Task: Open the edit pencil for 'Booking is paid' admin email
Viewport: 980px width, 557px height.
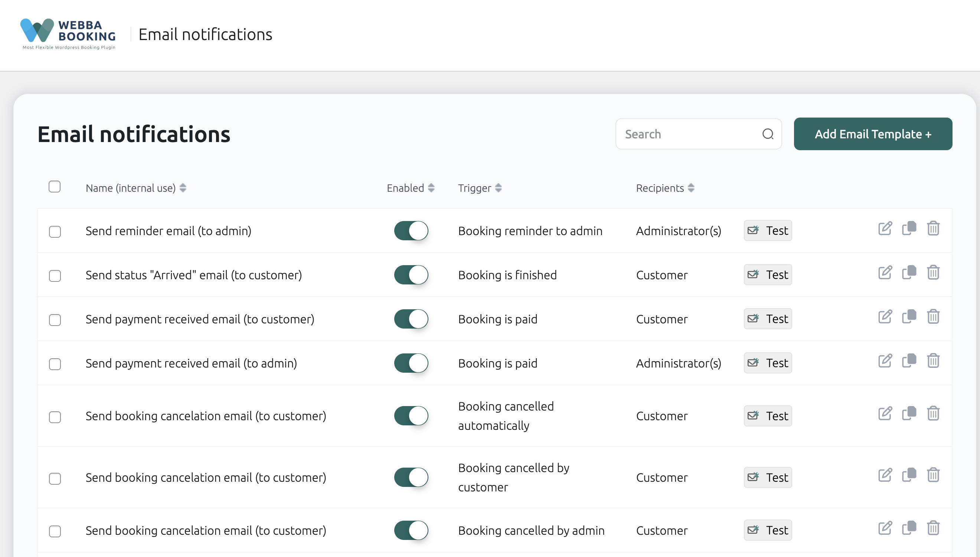Action: click(885, 361)
